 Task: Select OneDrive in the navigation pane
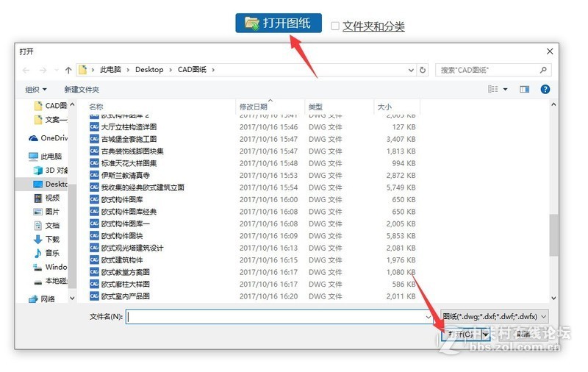48,138
